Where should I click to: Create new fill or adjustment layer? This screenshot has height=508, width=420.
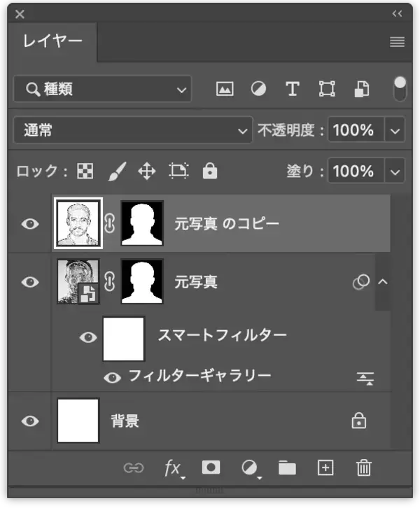click(251, 469)
